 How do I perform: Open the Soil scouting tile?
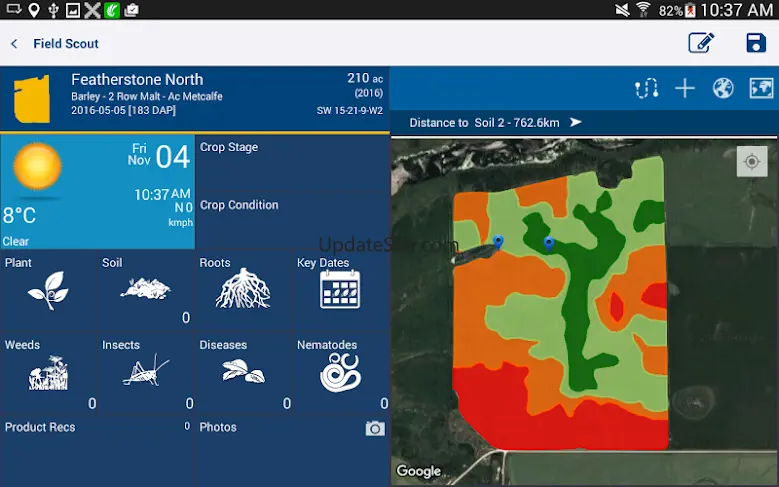[x=146, y=291]
